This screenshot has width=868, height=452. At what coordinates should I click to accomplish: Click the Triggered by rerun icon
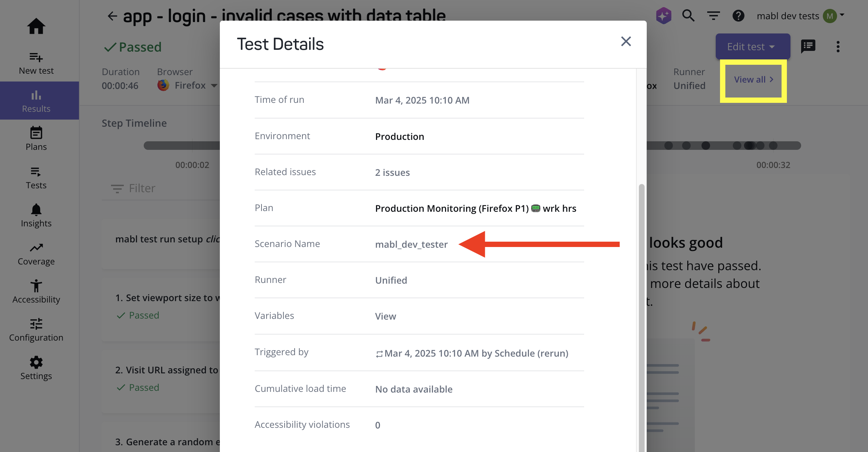(379, 354)
